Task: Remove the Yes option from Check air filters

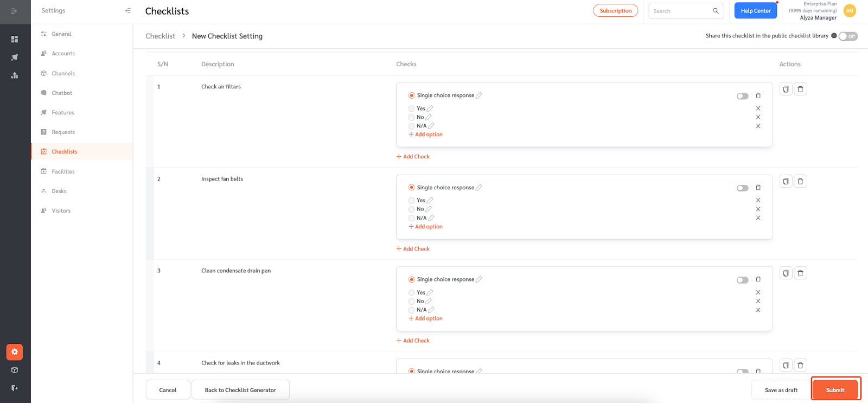Action: point(758,108)
